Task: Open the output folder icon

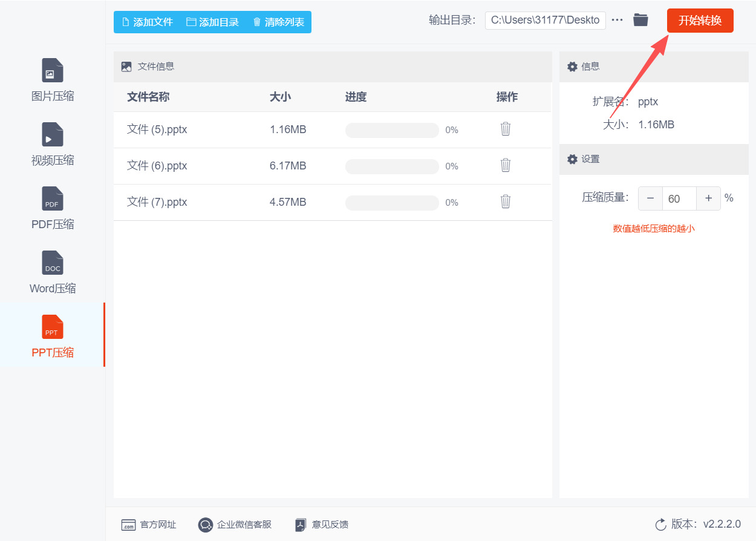Action: tap(640, 20)
